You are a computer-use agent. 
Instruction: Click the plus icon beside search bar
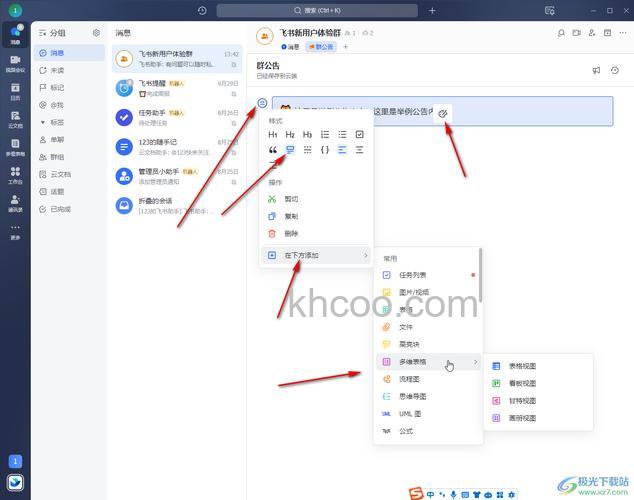tap(432, 11)
